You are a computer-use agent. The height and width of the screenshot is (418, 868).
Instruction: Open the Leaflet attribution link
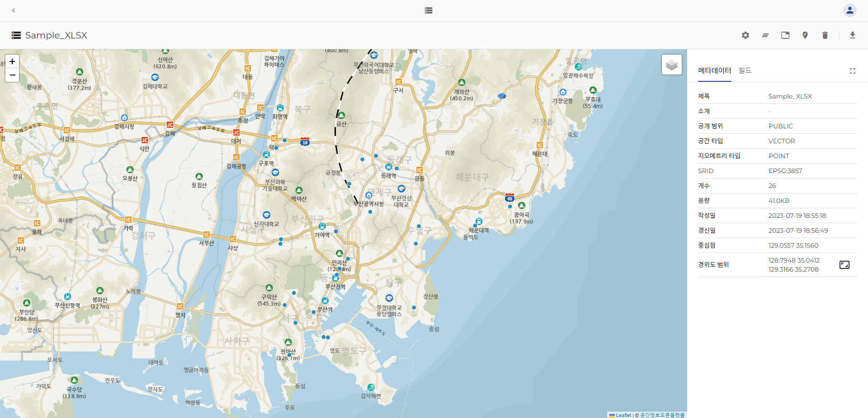click(x=623, y=415)
